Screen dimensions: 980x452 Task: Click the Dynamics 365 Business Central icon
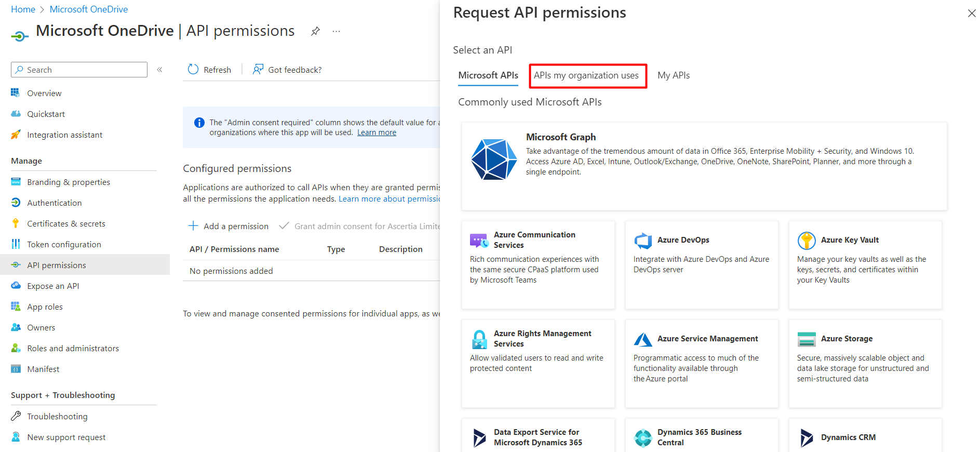coord(643,438)
